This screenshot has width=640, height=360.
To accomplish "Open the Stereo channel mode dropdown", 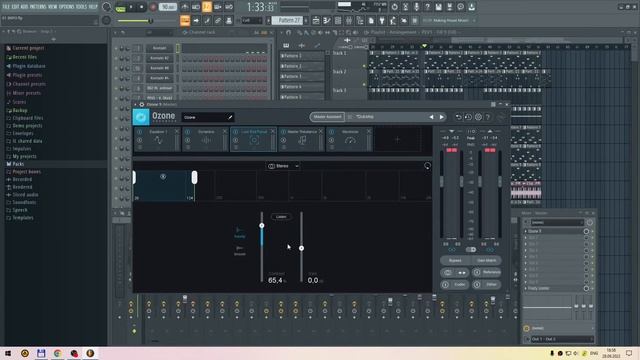I will [283, 166].
